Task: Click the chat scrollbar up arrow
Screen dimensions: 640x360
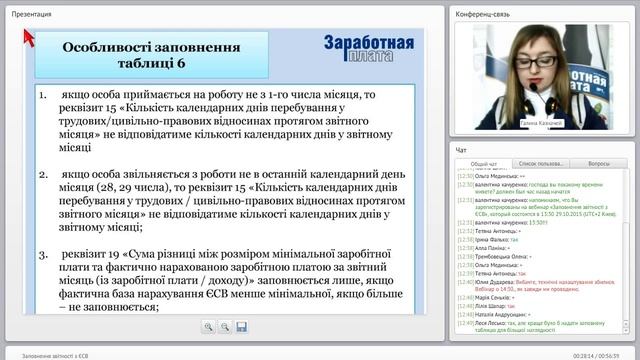Action: pos(626,324)
